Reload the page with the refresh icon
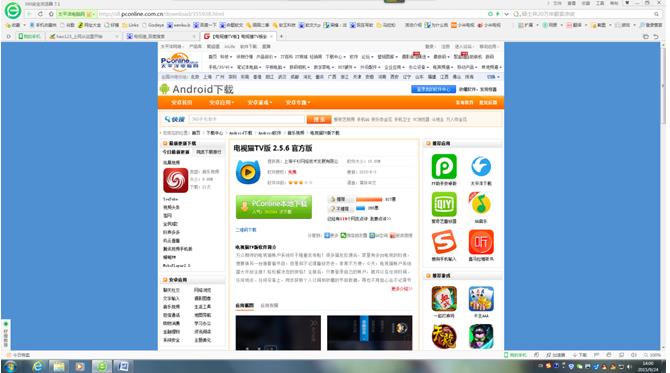This screenshot has width=670, height=373. click(x=41, y=14)
